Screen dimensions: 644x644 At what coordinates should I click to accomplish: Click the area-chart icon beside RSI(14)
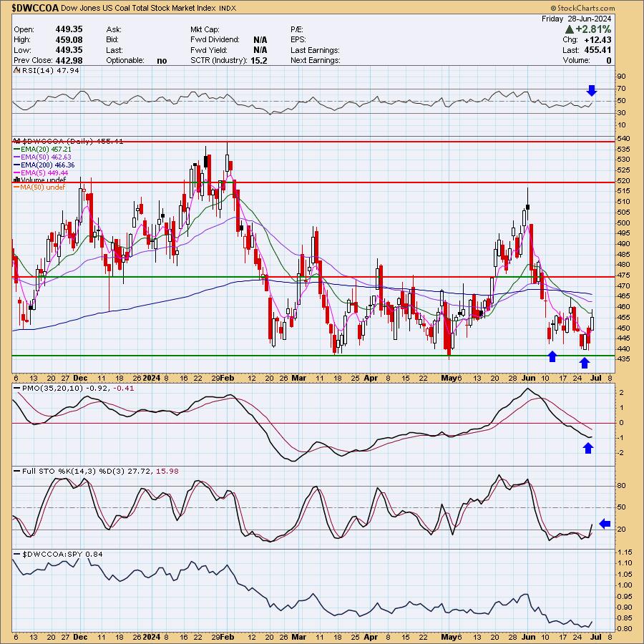pos(17,70)
